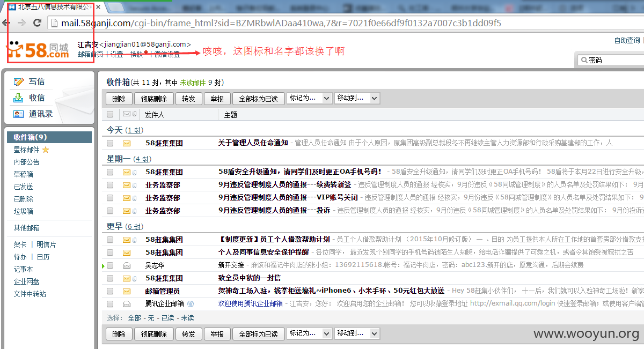Click the envelope icon on 致全员中秋的一封信 row
Screen dimensions: 644x349
127,278
